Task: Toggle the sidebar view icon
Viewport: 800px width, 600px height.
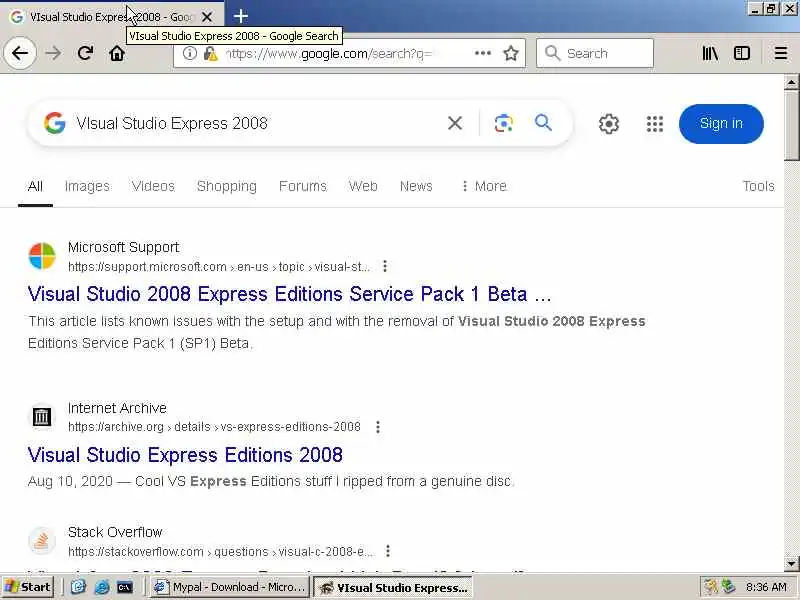Action: coord(742,53)
